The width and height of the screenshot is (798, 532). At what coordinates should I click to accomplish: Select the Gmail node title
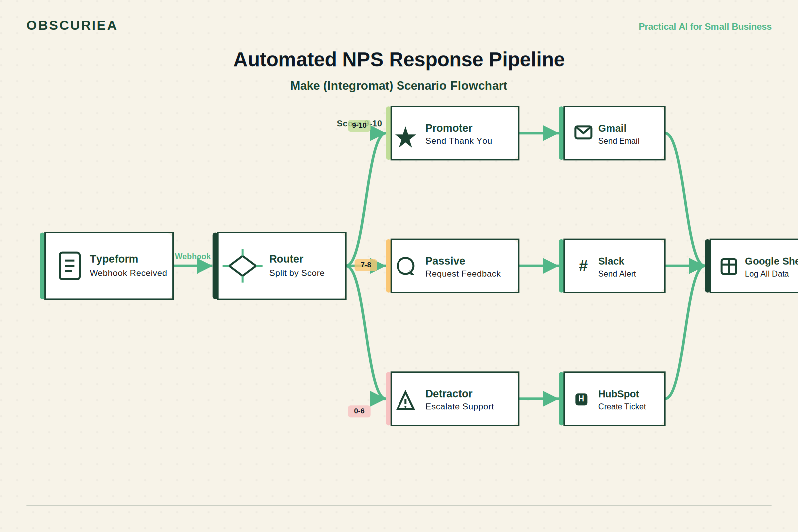coord(612,128)
